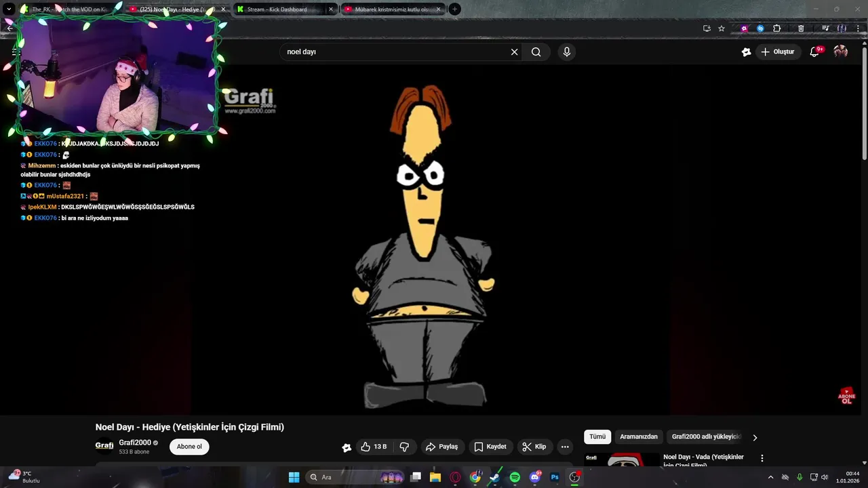The image size is (868, 488).
Task: Open File Explorer from the taskbar
Action: click(x=435, y=477)
